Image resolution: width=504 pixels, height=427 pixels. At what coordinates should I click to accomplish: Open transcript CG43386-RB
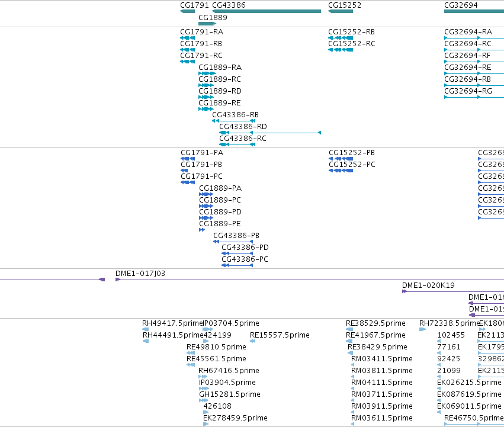(x=235, y=115)
